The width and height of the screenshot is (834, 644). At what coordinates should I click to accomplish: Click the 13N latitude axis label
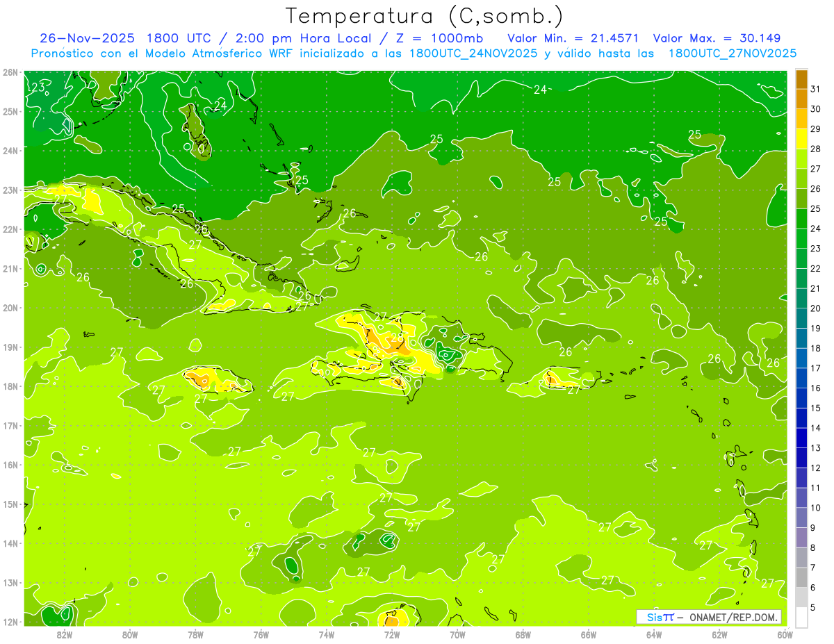point(10,583)
